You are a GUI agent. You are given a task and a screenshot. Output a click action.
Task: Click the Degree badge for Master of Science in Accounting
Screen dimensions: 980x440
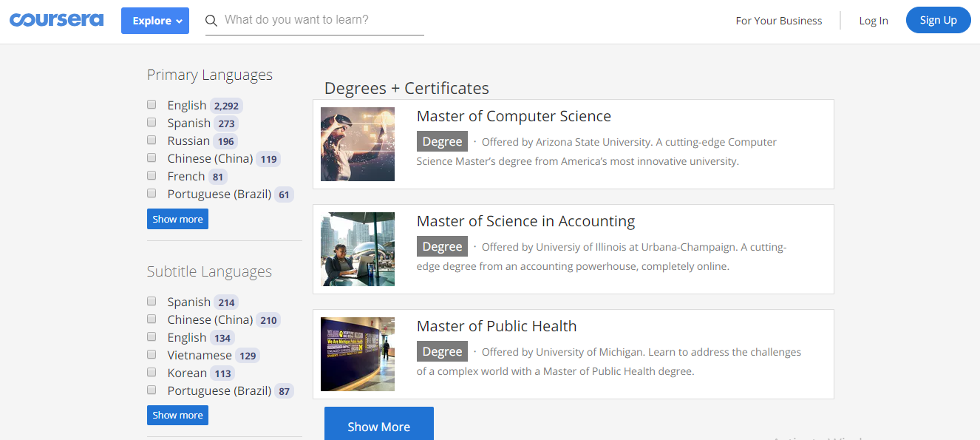coord(442,247)
